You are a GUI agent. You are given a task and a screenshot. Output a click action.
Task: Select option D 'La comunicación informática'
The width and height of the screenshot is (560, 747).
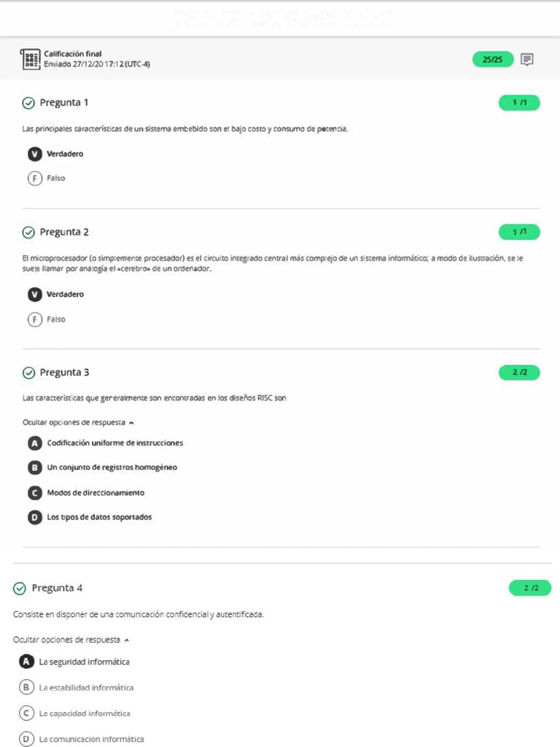click(26, 739)
